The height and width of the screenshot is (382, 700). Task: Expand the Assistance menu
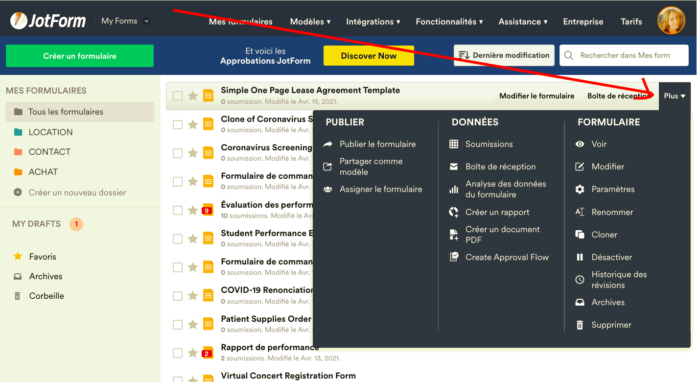[x=523, y=21]
